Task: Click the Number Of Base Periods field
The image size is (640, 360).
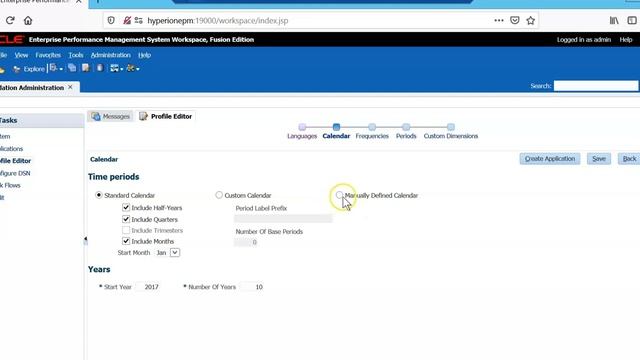Action: pos(246,242)
